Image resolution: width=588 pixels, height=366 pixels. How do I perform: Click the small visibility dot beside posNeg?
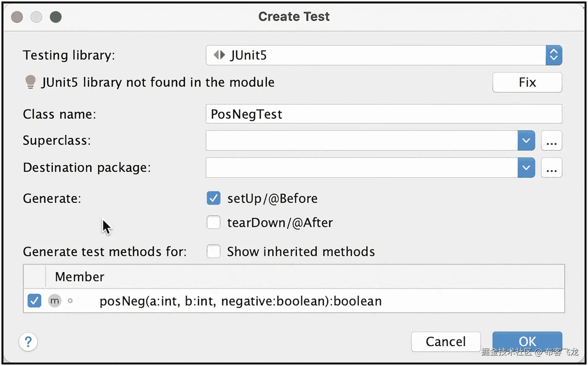click(x=70, y=301)
